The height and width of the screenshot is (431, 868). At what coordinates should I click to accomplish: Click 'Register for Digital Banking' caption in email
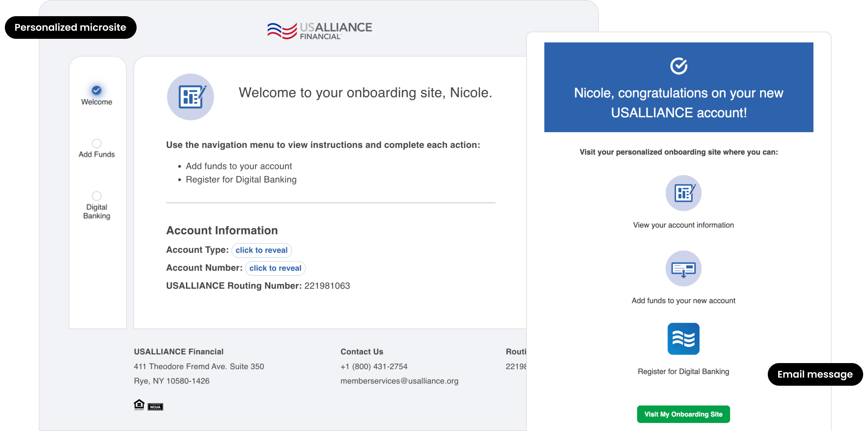(683, 372)
